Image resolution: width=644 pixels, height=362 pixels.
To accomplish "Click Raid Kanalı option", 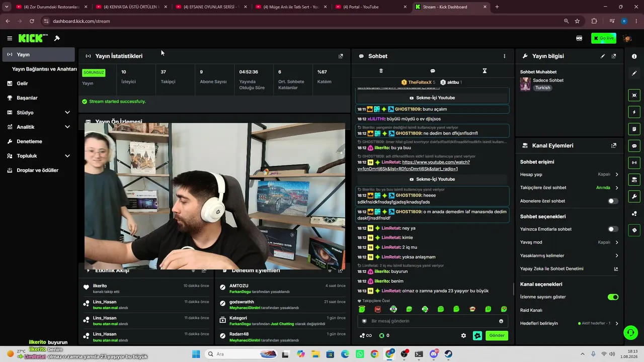I will tap(531, 310).
